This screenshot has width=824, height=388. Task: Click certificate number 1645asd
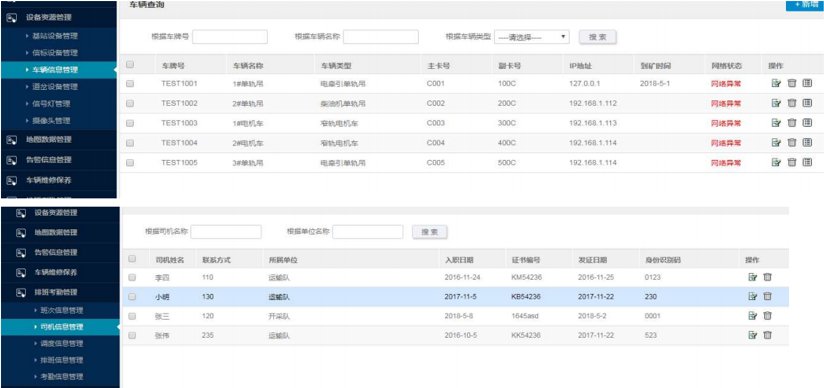[x=526, y=316]
